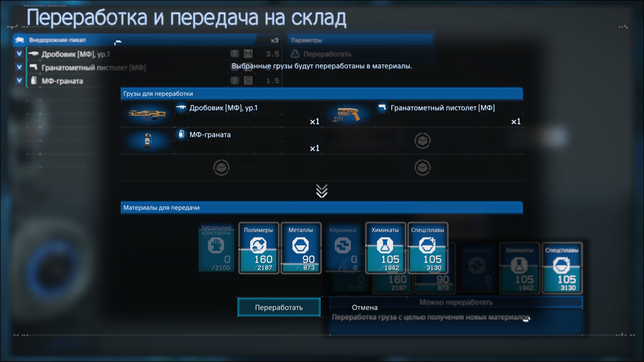Click the S size icon in the МФ-граната list row
This screenshot has width=644, height=362.
(248, 80)
